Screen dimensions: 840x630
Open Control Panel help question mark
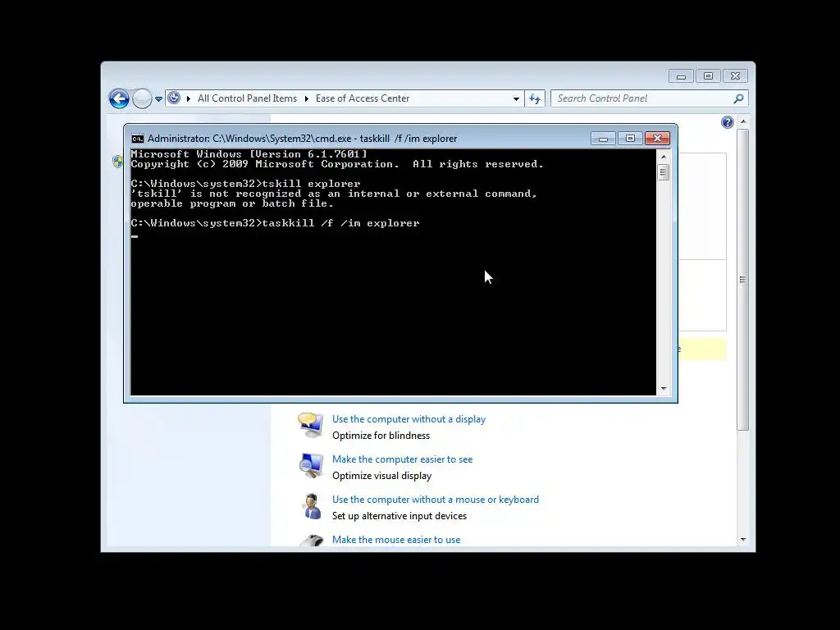727,123
